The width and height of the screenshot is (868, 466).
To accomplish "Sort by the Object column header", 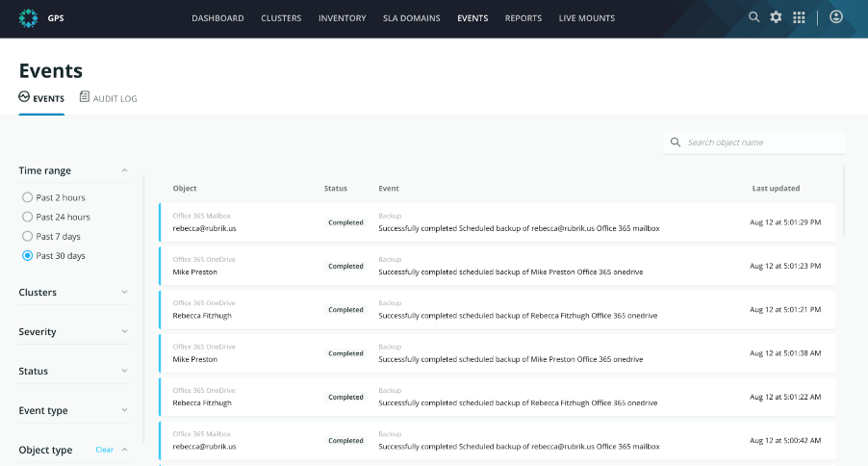I will click(x=185, y=189).
